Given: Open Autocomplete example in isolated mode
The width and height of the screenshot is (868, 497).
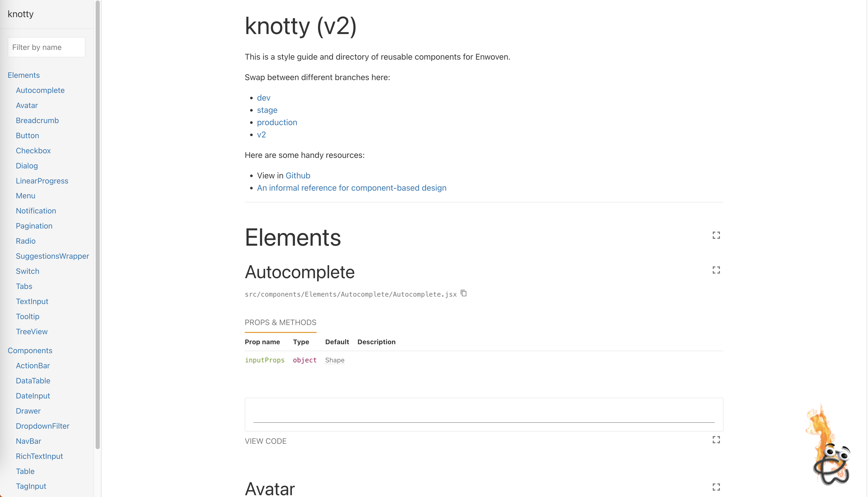Looking at the screenshot, I should (716, 440).
